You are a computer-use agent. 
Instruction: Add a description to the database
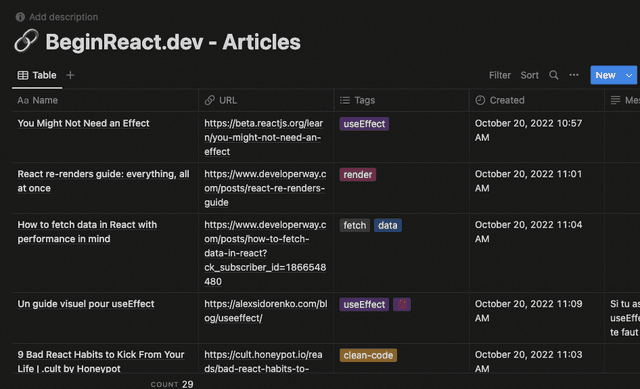[63, 17]
